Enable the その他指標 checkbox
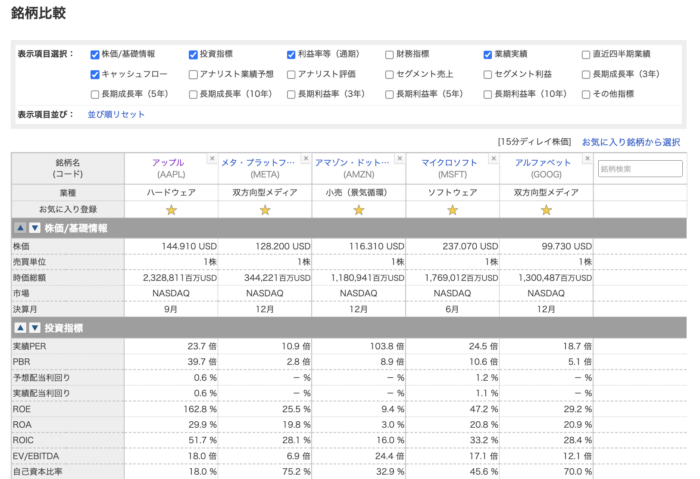Screen dimensions: 700x479 [x=586, y=95]
